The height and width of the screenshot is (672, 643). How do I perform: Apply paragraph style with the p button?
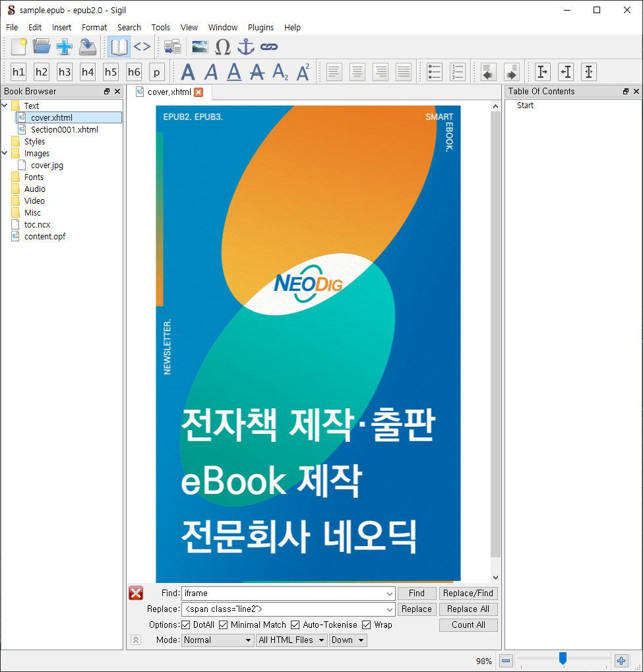157,72
